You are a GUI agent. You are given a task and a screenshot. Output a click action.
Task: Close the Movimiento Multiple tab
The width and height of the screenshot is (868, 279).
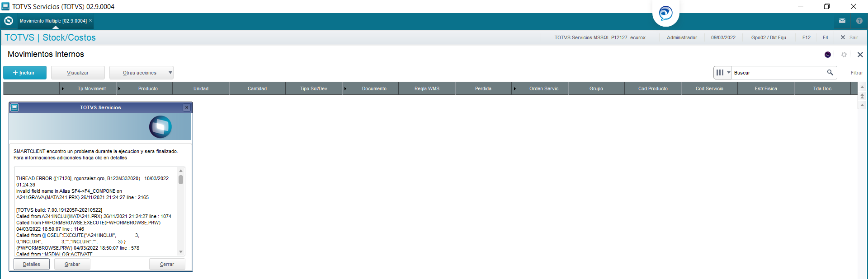[x=90, y=20]
